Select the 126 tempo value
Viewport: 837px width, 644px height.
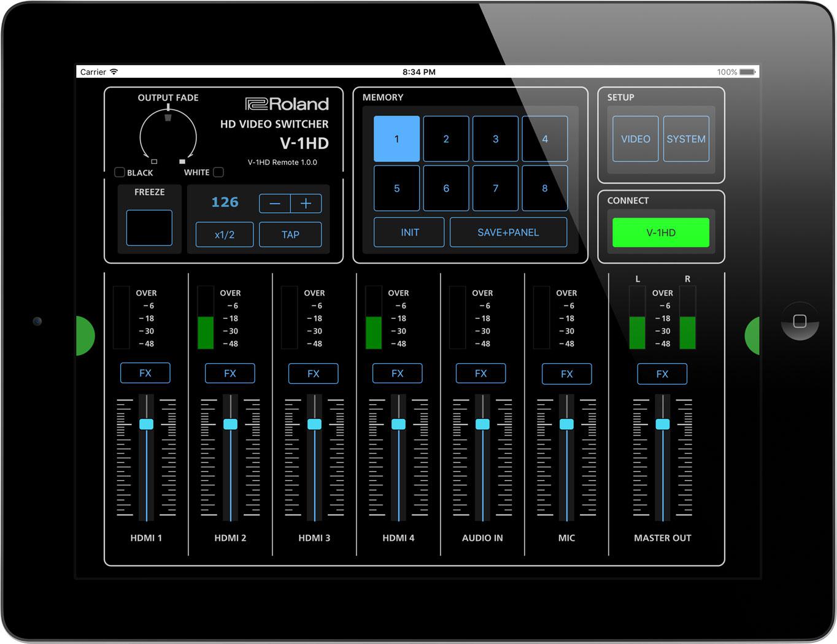point(225,202)
